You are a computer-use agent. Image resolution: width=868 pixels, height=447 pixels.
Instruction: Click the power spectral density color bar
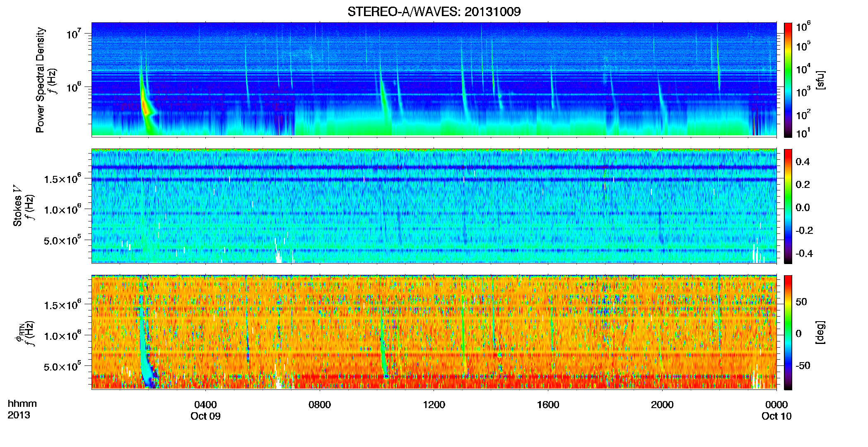[x=788, y=80]
